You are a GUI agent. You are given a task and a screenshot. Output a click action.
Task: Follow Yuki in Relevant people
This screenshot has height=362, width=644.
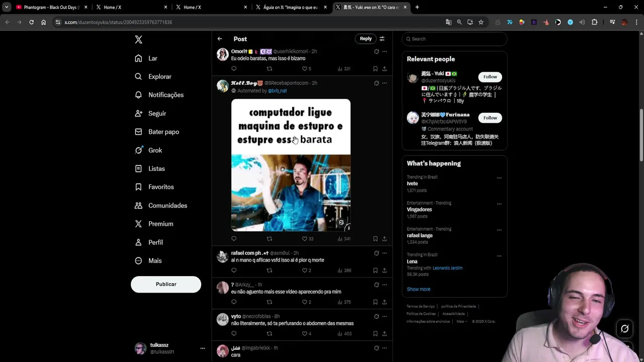(x=490, y=77)
